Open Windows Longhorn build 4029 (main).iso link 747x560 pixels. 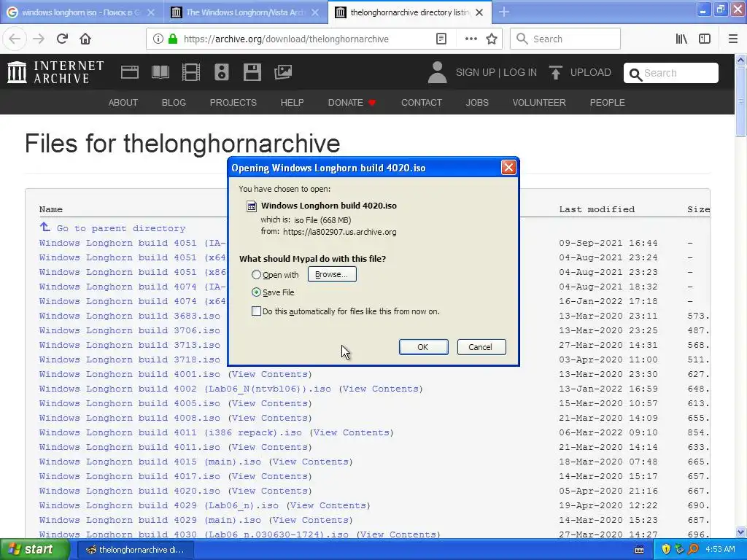[150, 520]
